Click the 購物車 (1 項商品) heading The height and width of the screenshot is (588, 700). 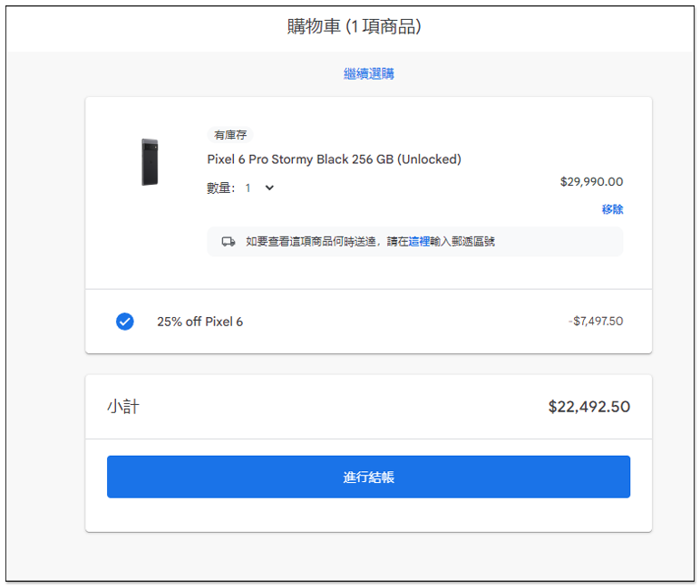click(354, 27)
